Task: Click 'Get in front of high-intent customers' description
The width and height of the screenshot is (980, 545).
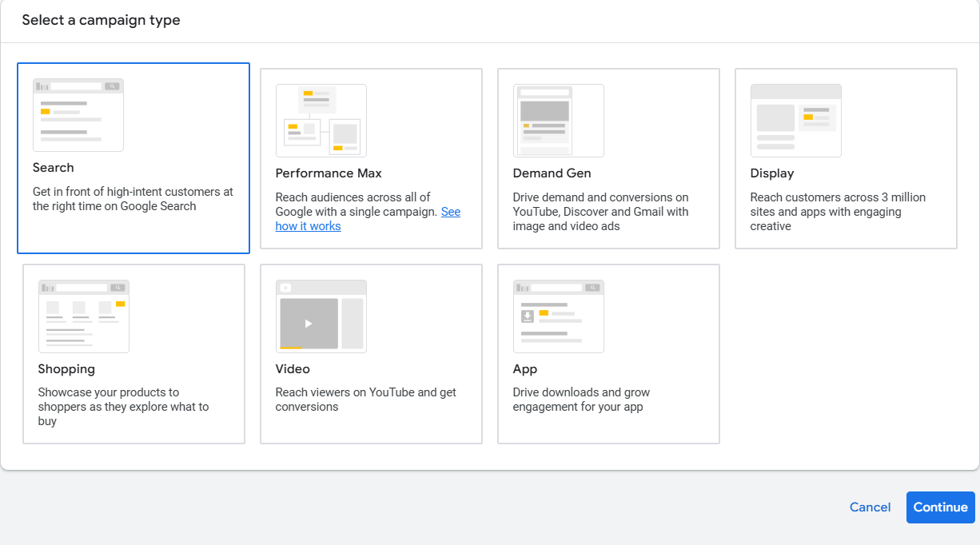Action: click(133, 199)
